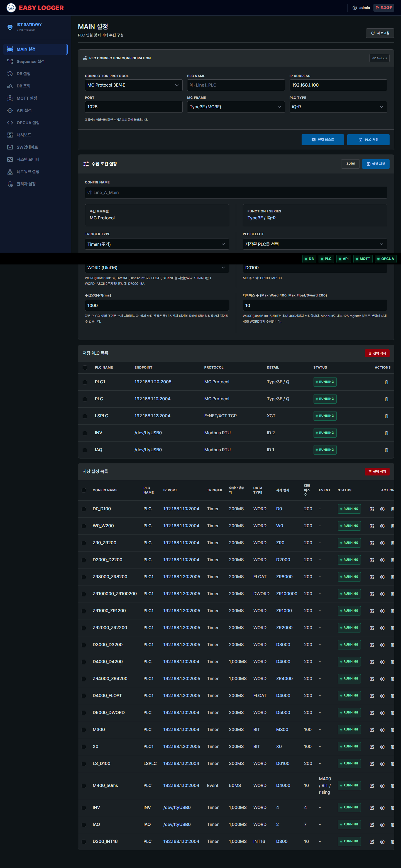Click the 수집요청주기 input showing 1000

(x=157, y=306)
